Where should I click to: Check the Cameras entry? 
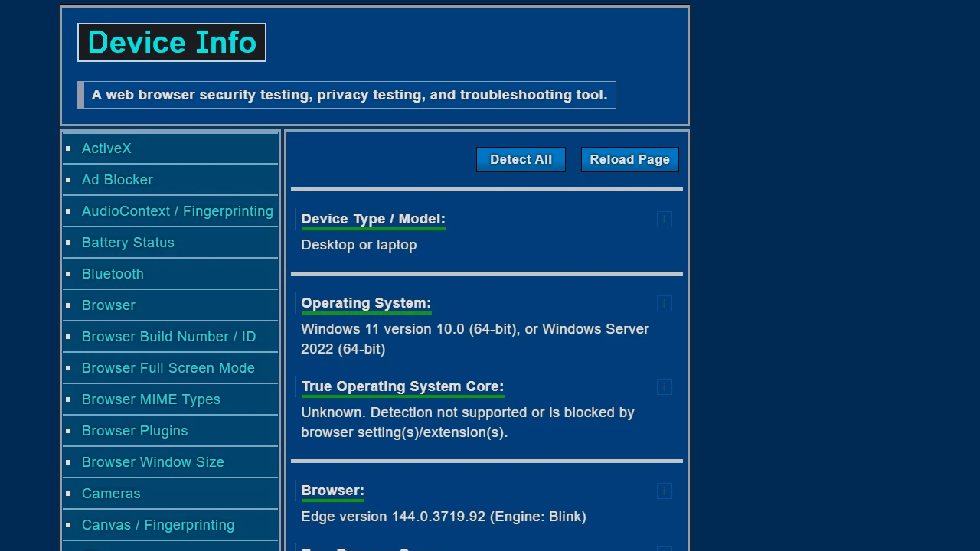[111, 494]
